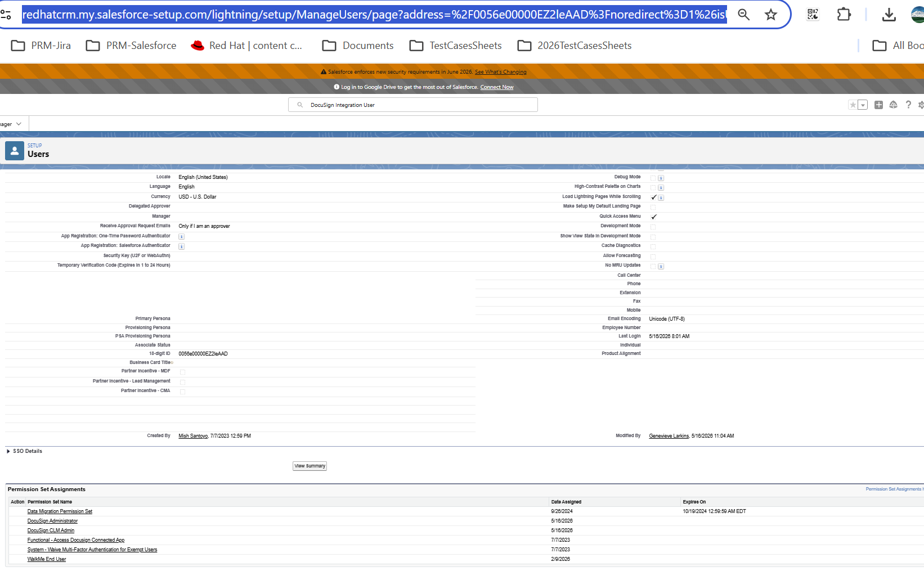Open Genevieve Larkins' user link

(669, 436)
